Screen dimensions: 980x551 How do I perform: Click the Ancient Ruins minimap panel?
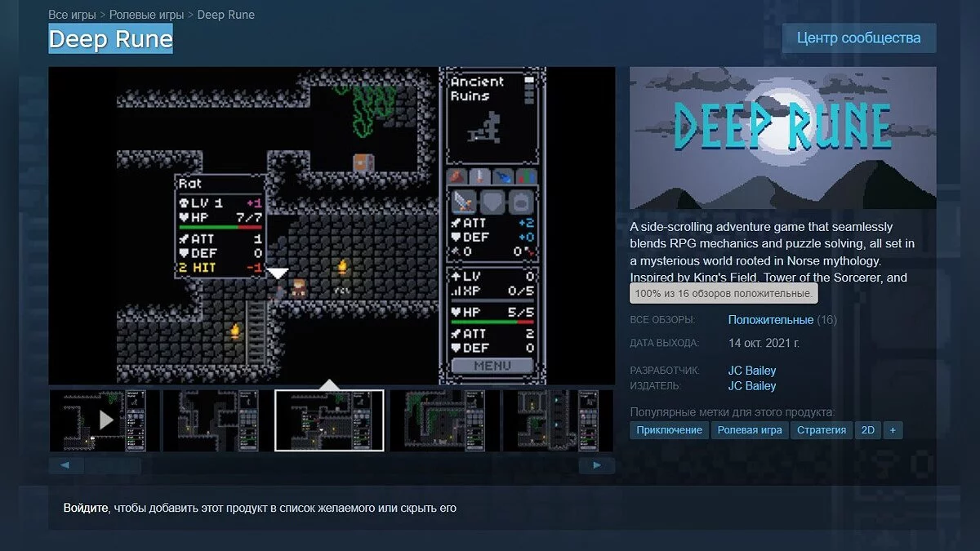pos(492,117)
